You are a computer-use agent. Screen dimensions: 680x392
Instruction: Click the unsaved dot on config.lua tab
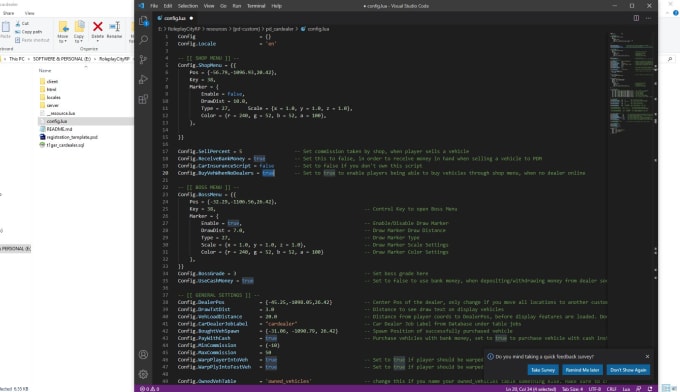191,18
